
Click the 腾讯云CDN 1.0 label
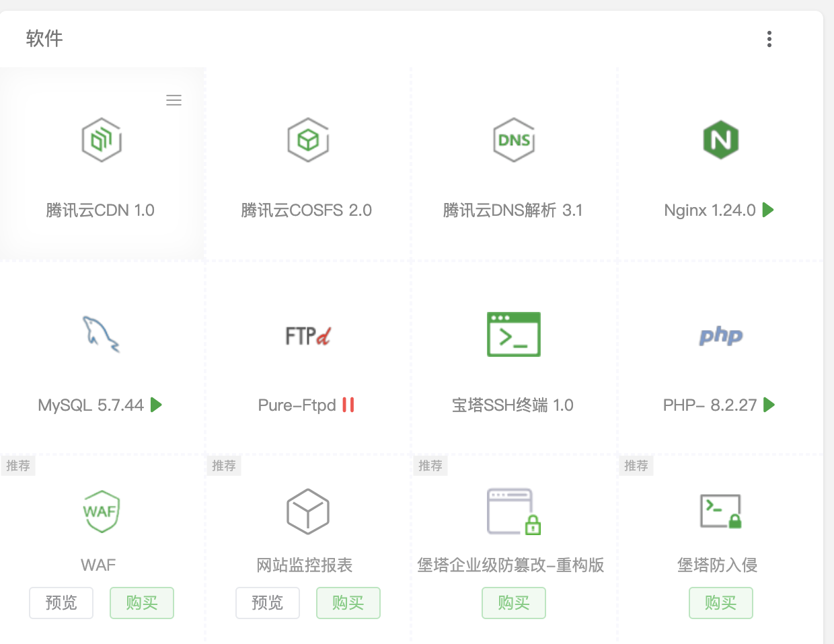(x=100, y=210)
